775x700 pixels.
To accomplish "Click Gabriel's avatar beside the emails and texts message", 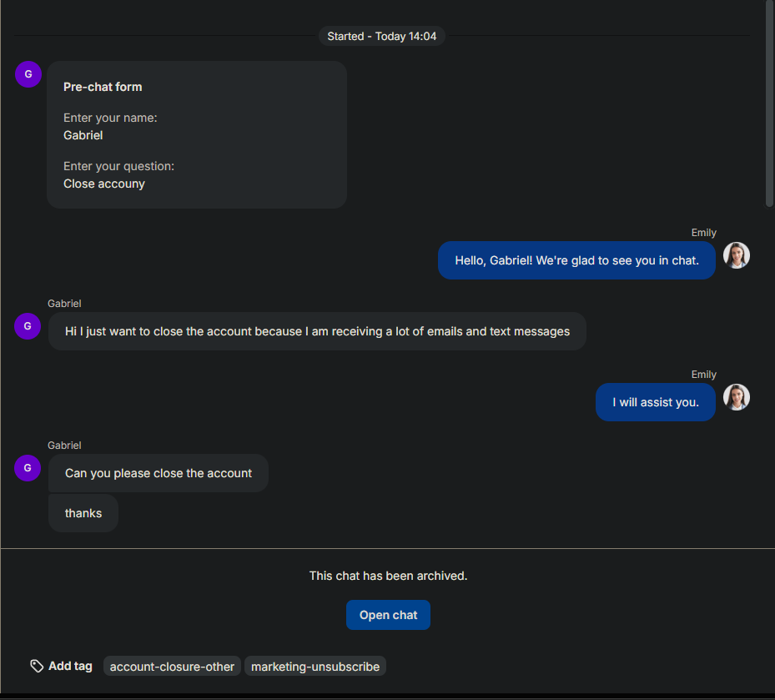I will (x=28, y=326).
